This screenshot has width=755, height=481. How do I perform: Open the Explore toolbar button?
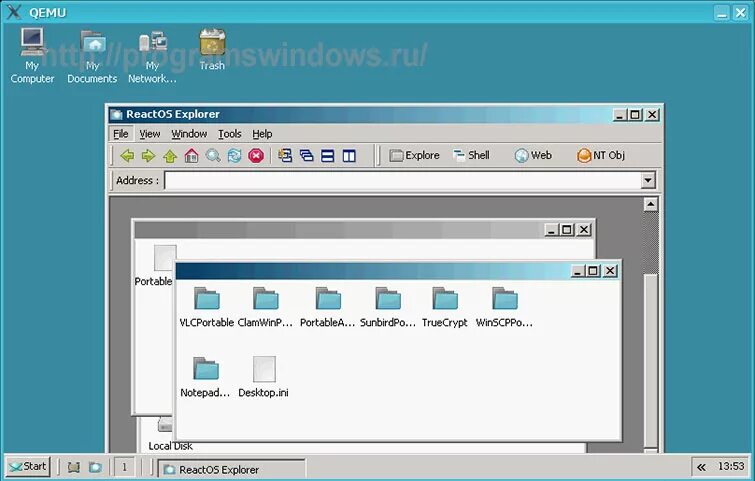414,156
